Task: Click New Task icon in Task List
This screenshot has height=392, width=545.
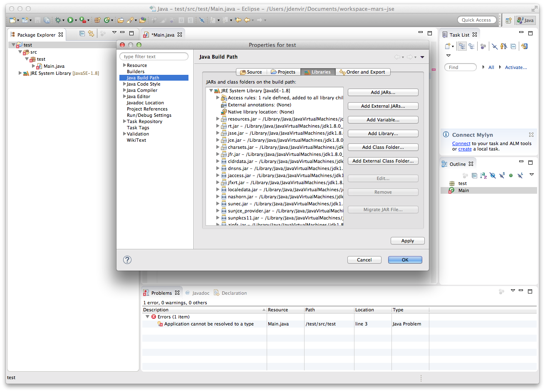Action: pyautogui.click(x=448, y=47)
